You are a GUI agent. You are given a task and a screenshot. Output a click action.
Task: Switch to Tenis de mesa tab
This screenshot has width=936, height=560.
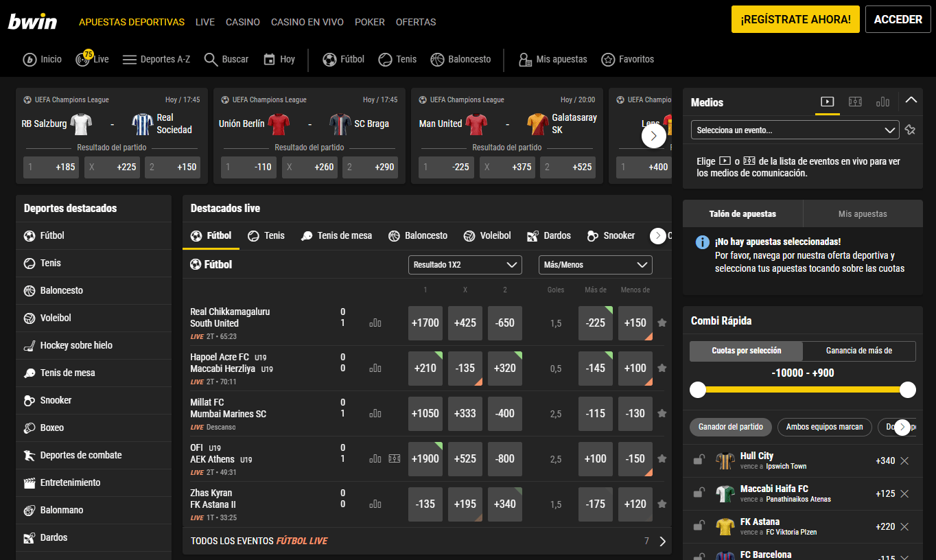pos(336,236)
